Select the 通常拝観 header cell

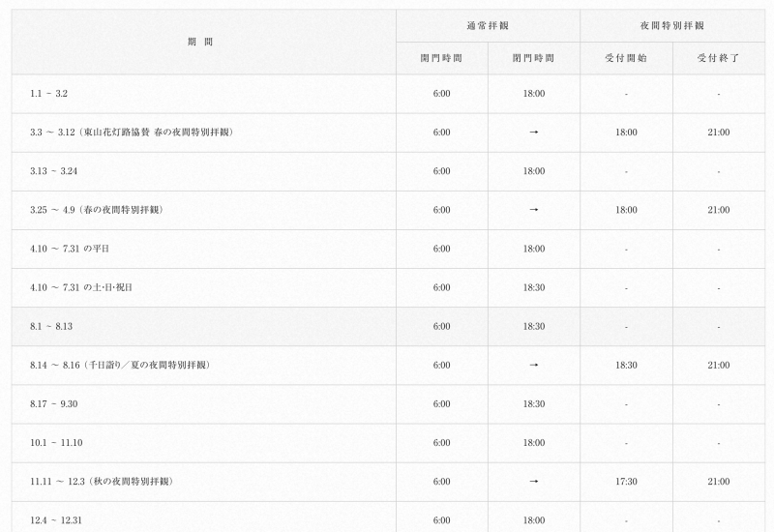coord(488,26)
